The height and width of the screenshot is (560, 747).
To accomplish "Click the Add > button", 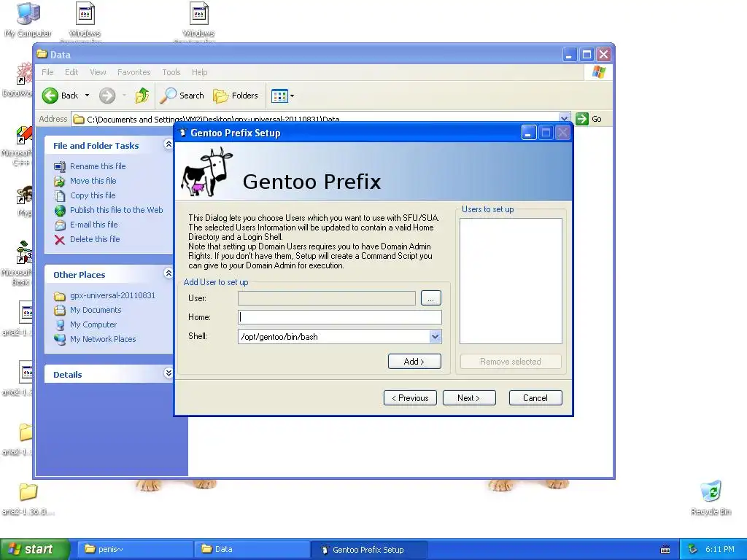I will click(x=414, y=362).
